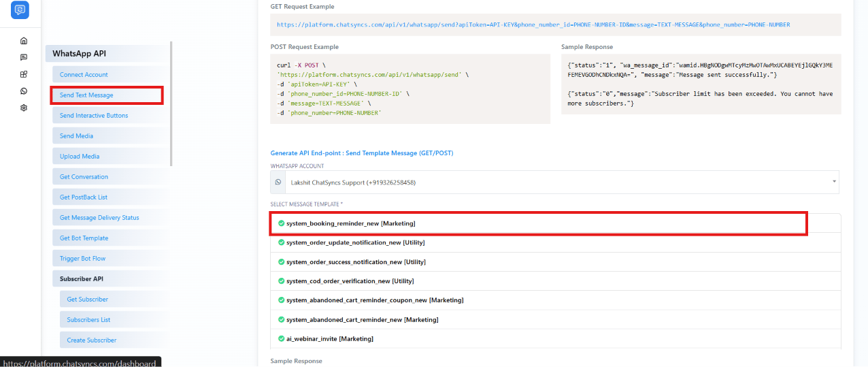Go to Get Subscriber

click(x=113, y=300)
